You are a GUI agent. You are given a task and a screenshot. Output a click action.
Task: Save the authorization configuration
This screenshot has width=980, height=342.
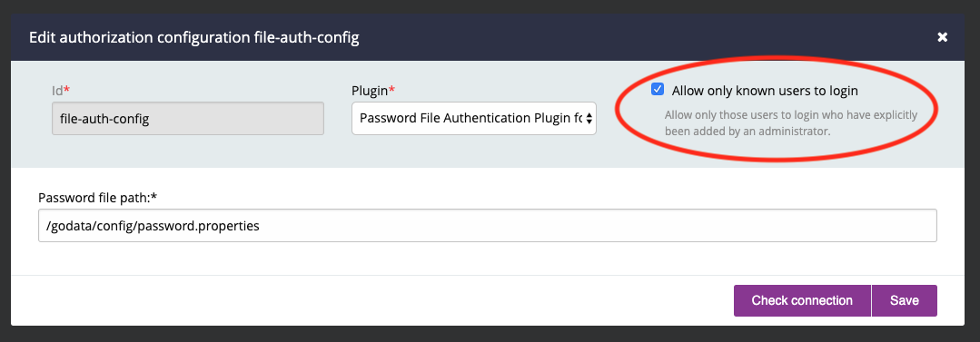(905, 301)
